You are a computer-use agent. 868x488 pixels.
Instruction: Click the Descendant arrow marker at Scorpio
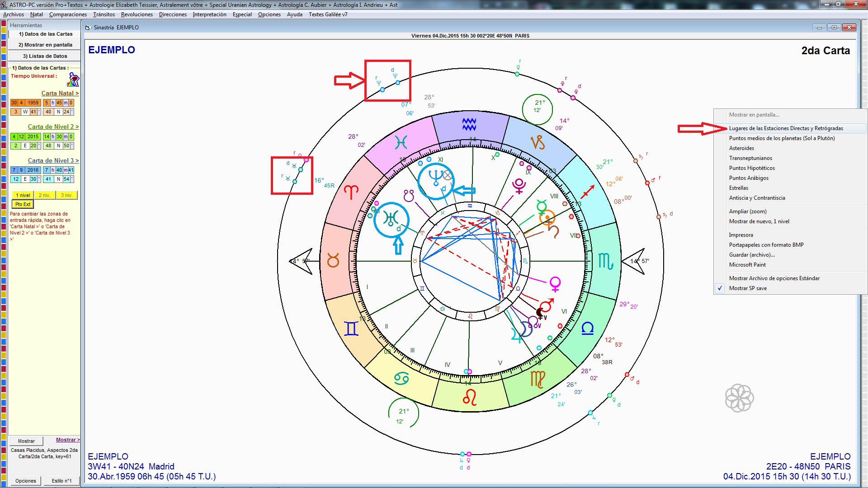tap(633, 261)
